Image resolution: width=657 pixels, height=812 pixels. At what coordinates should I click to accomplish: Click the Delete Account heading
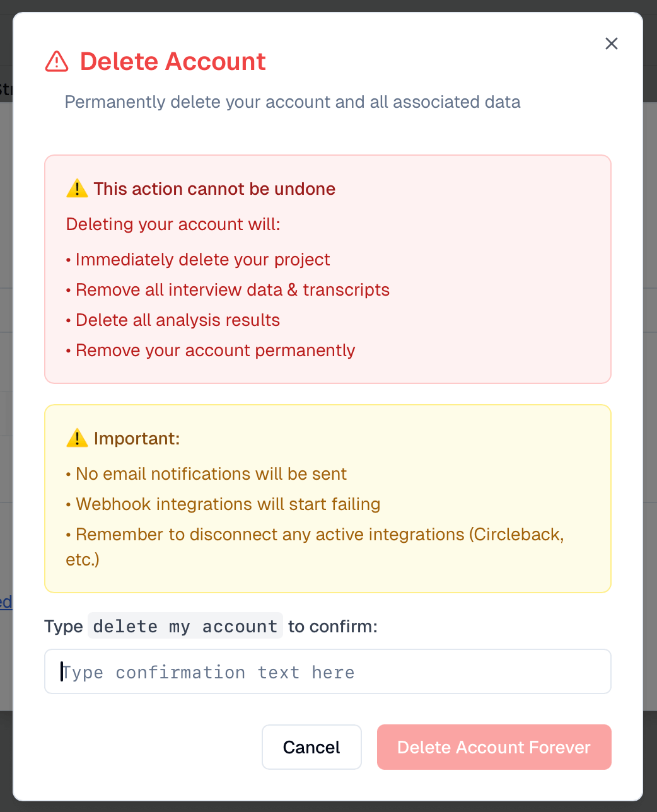[172, 61]
